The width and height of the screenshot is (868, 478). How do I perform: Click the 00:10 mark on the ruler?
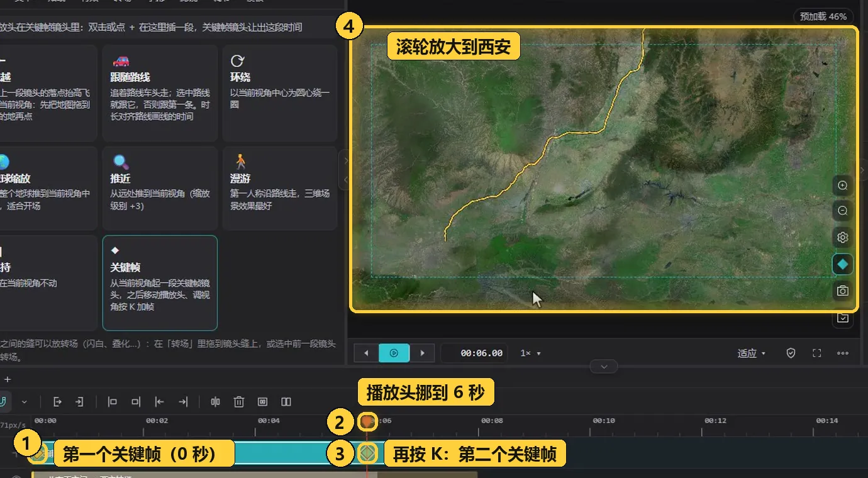click(603, 420)
